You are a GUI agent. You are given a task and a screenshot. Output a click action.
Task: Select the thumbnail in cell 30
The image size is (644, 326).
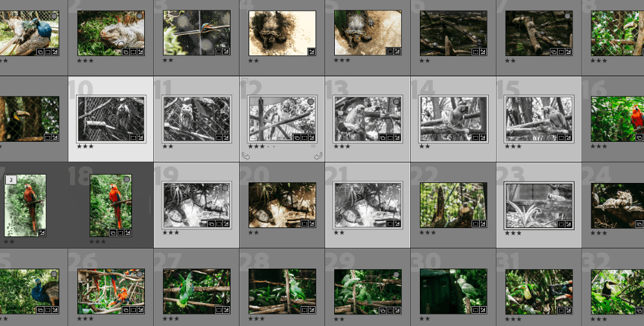coord(453,291)
